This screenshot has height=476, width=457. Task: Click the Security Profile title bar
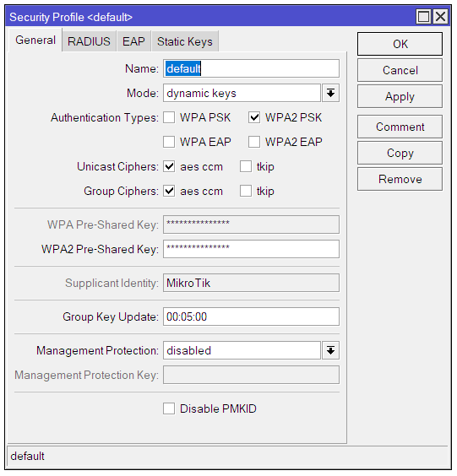point(209,17)
